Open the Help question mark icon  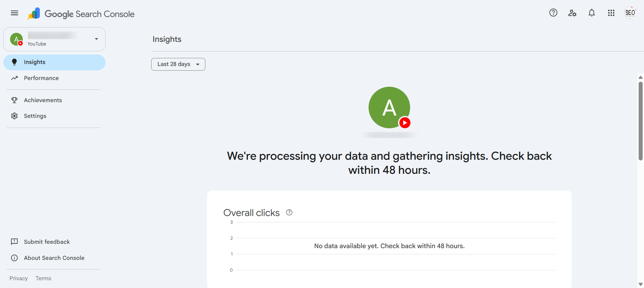coord(553,13)
